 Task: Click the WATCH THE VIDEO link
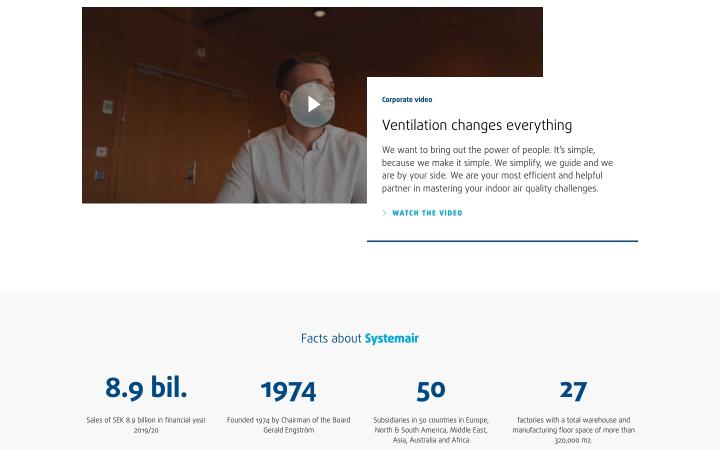tap(427, 213)
